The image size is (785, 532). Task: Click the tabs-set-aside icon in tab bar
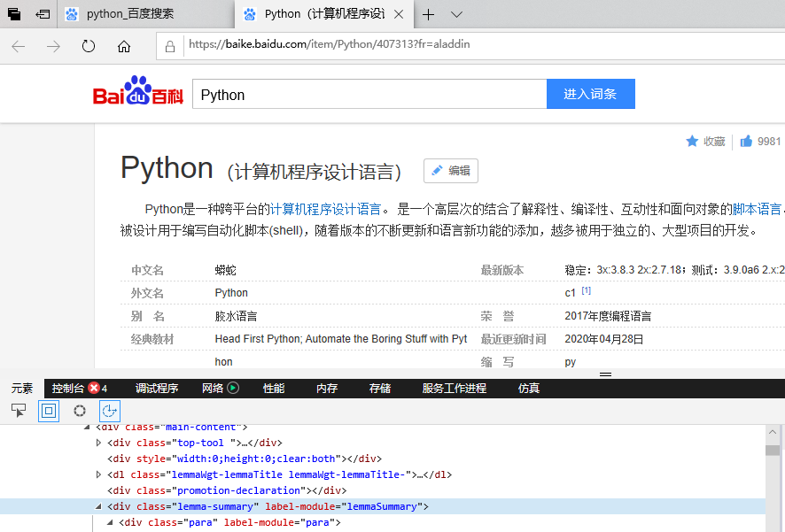(x=14, y=14)
